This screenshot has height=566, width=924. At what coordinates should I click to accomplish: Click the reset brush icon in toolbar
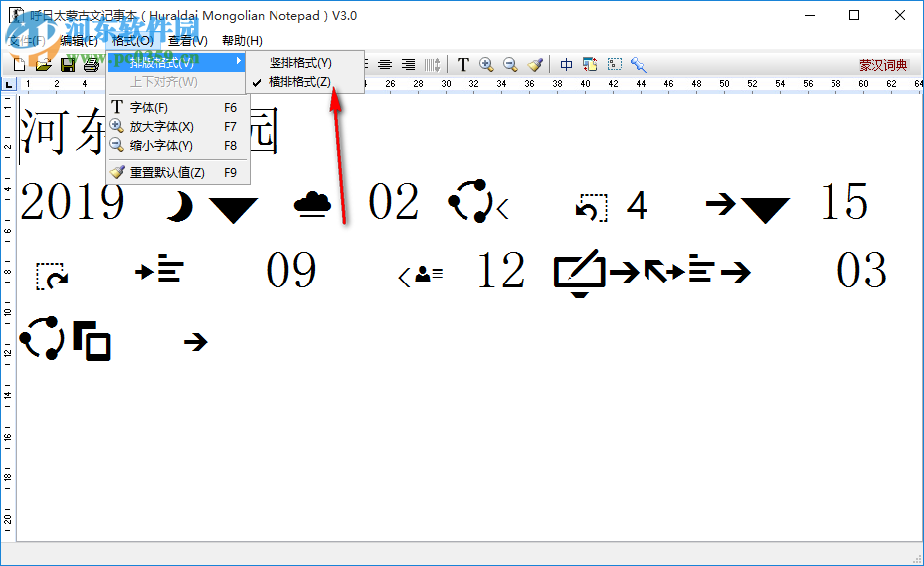point(535,65)
